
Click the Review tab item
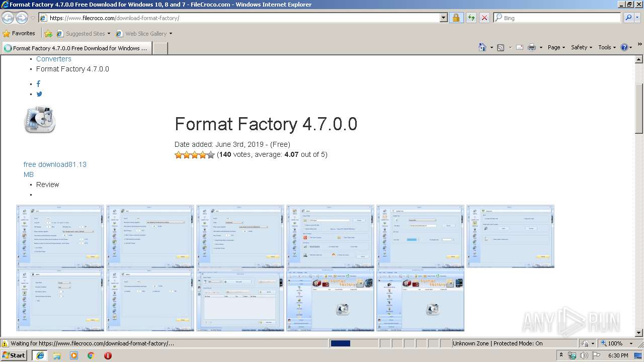pos(48,185)
